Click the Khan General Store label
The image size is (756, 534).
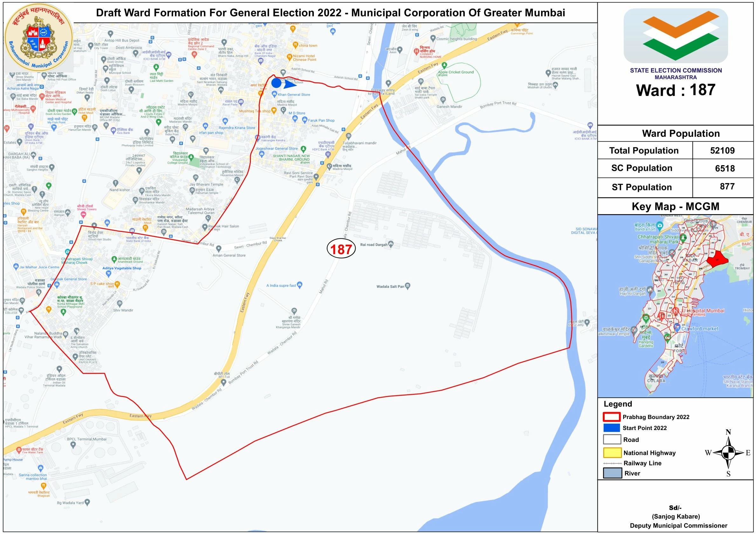point(294,94)
